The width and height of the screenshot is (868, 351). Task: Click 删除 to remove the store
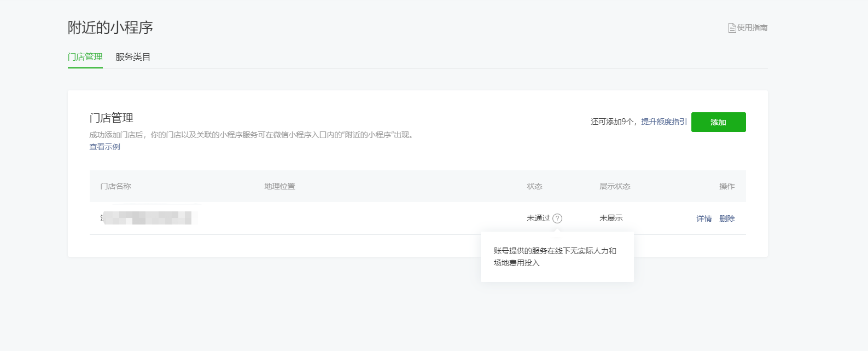[727, 218]
